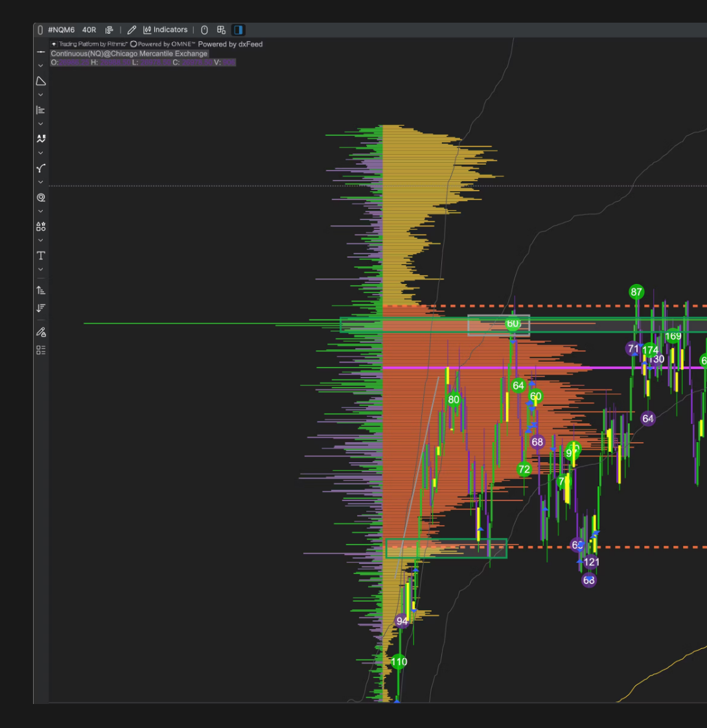This screenshot has height=728, width=707.
Task: Toggle lock drawings pencil icon
Action: [x=41, y=332]
